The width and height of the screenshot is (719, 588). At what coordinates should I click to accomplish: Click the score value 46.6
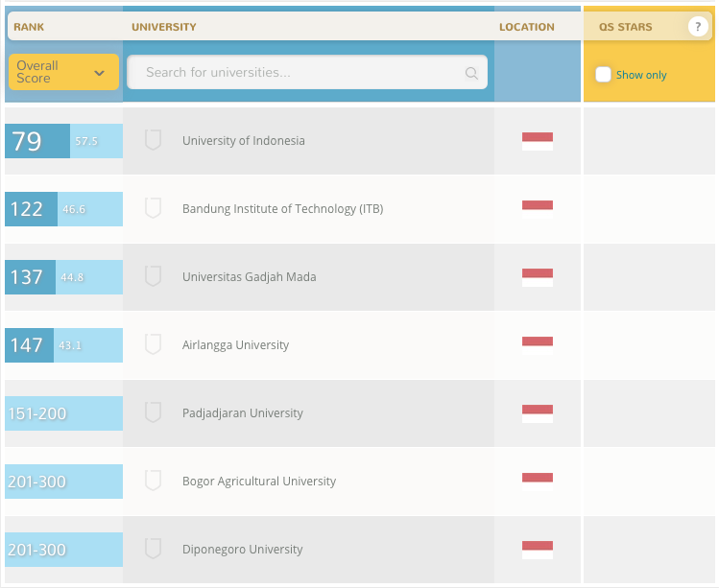[x=74, y=209]
